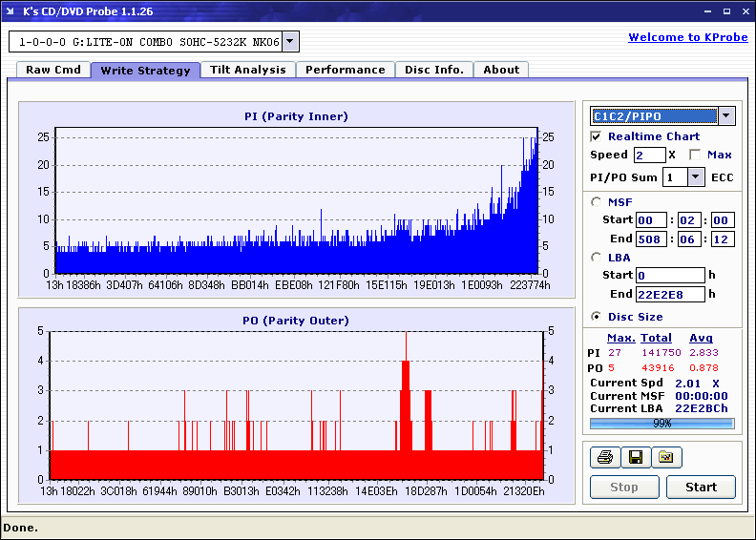The height and width of the screenshot is (540, 756).
Task: Switch to the Tilt Analysis tab
Action: (x=247, y=70)
